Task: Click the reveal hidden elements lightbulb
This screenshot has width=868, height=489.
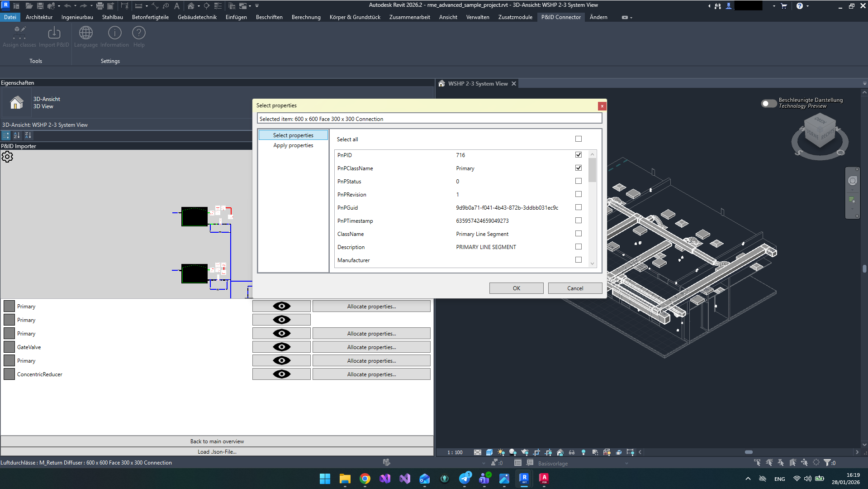Action: pyautogui.click(x=583, y=452)
